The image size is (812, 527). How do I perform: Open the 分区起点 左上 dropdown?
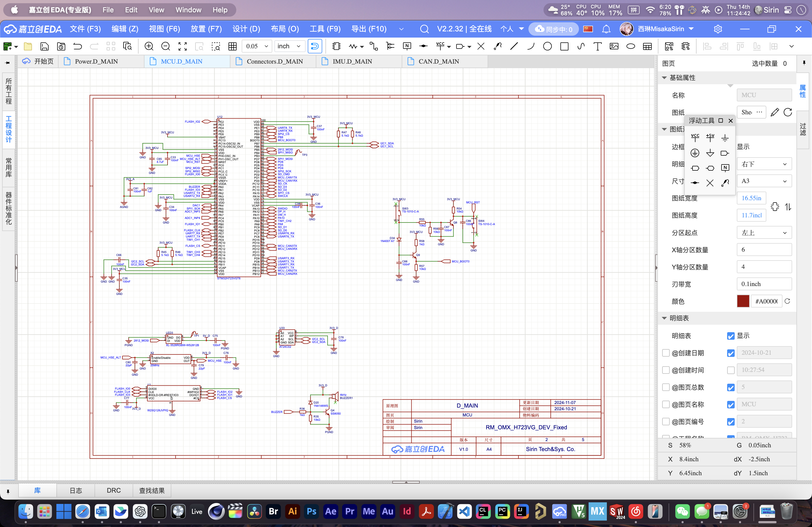pos(764,233)
